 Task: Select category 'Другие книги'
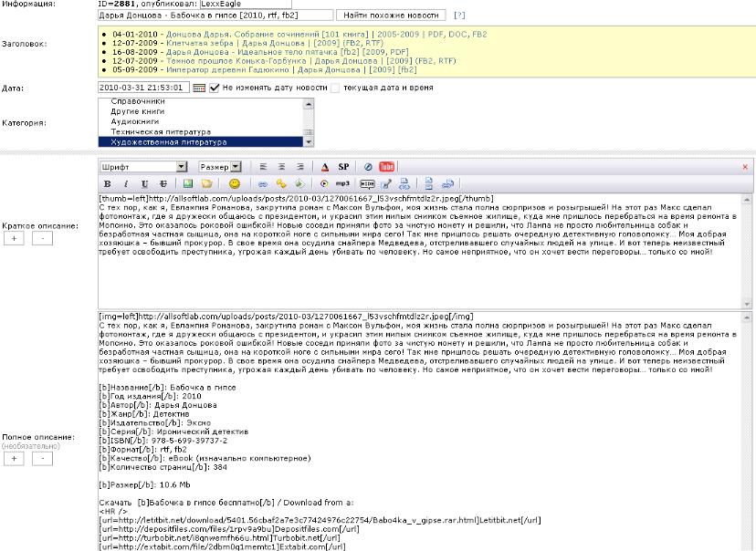138,111
